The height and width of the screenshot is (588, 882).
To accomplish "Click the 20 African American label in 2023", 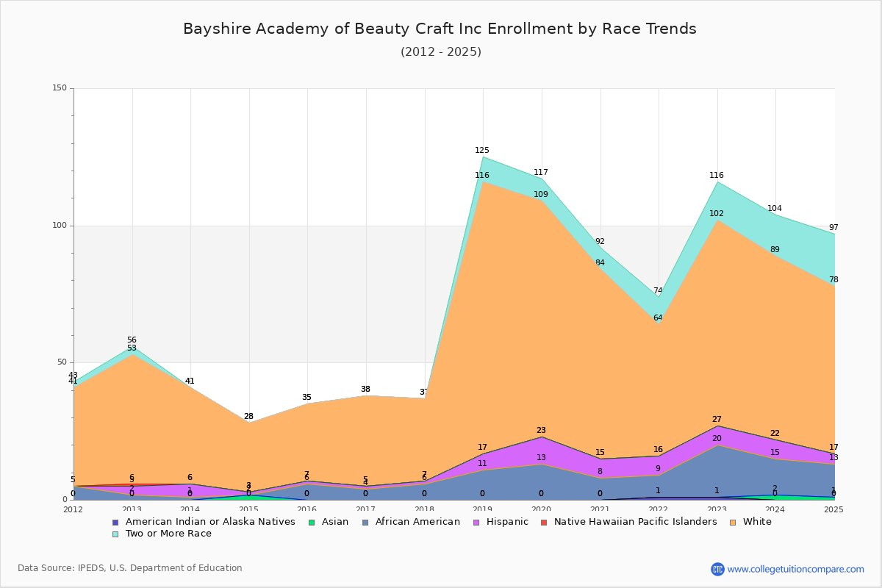I will point(717,439).
